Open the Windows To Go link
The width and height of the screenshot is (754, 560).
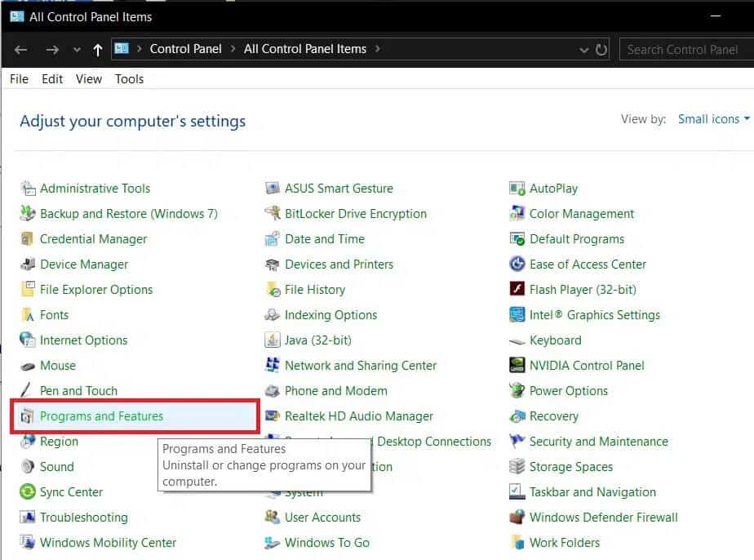[x=327, y=542]
